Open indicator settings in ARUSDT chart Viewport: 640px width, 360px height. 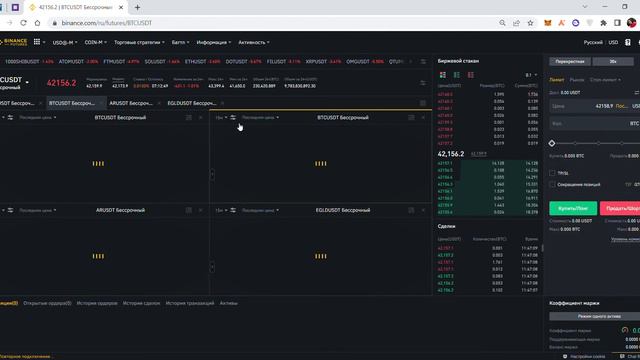pos(11,210)
